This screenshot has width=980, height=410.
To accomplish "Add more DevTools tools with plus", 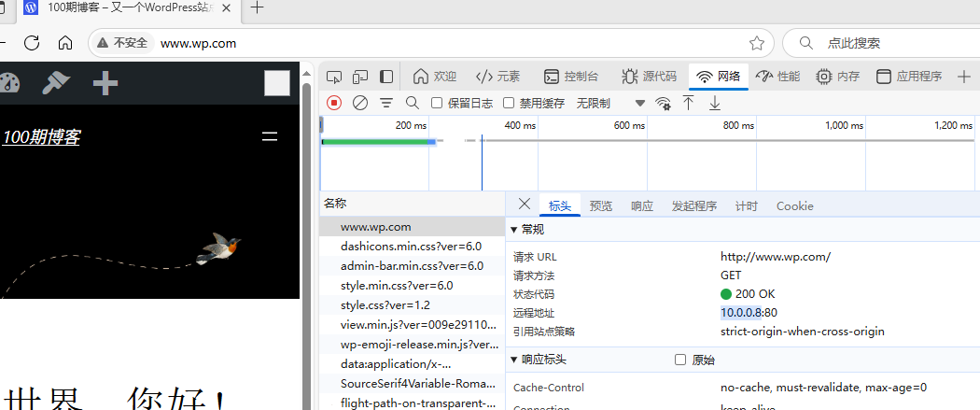I will pos(964,77).
